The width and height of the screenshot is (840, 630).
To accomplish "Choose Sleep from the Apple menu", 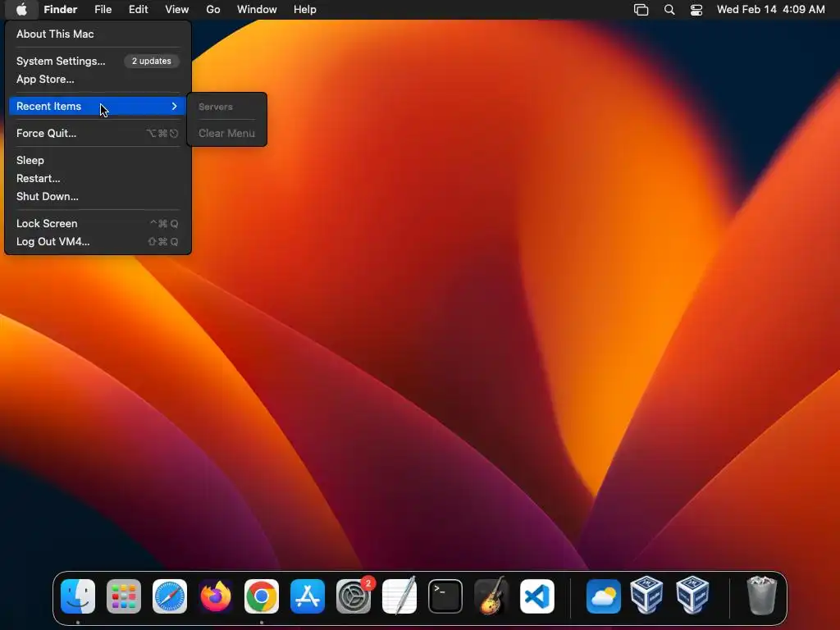I will pyautogui.click(x=98, y=160).
